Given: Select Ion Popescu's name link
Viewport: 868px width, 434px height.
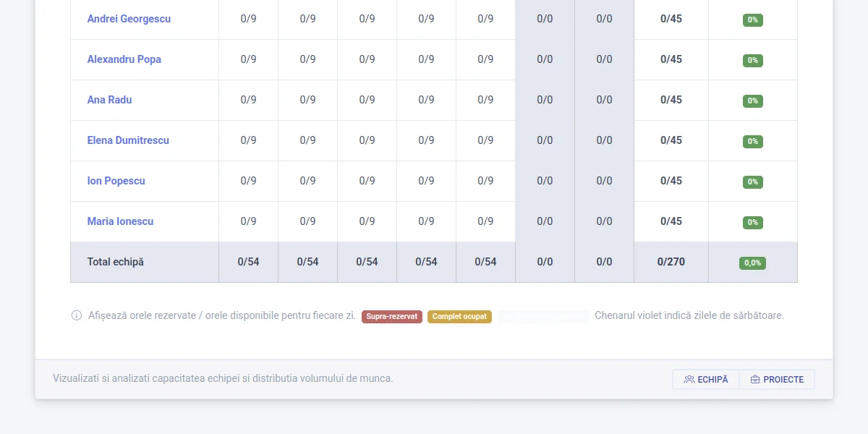Looking at the screenshot, I should [x=116, y=181].
